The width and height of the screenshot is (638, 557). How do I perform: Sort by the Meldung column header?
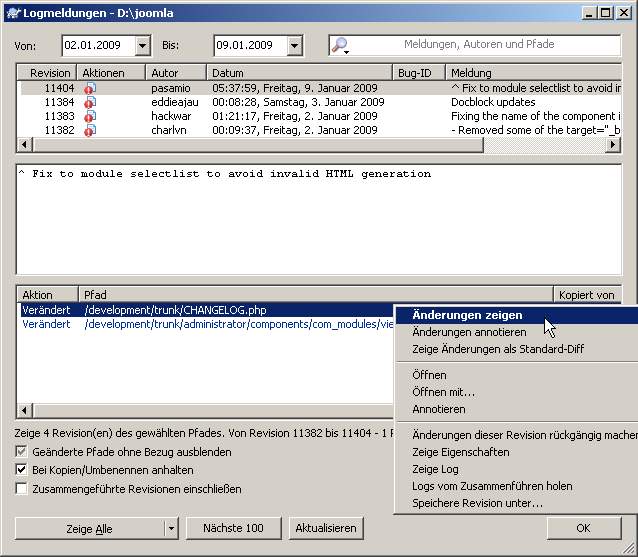tap(533, 73)
